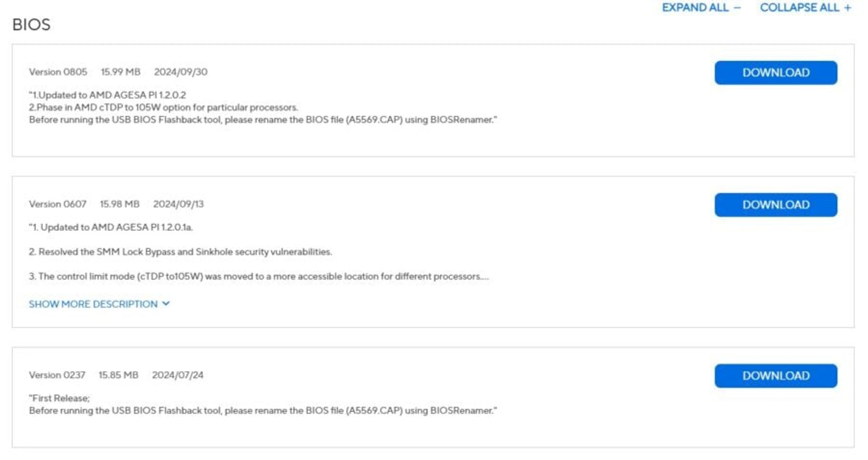Click the 15.99 MB file size
Viewport: 868px width, 460px height.
point(121,72)
